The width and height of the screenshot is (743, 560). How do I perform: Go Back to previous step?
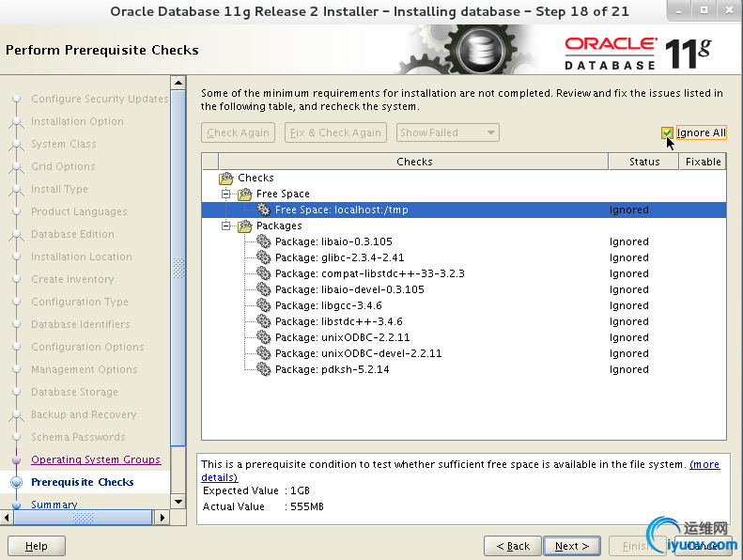(513, 546)
